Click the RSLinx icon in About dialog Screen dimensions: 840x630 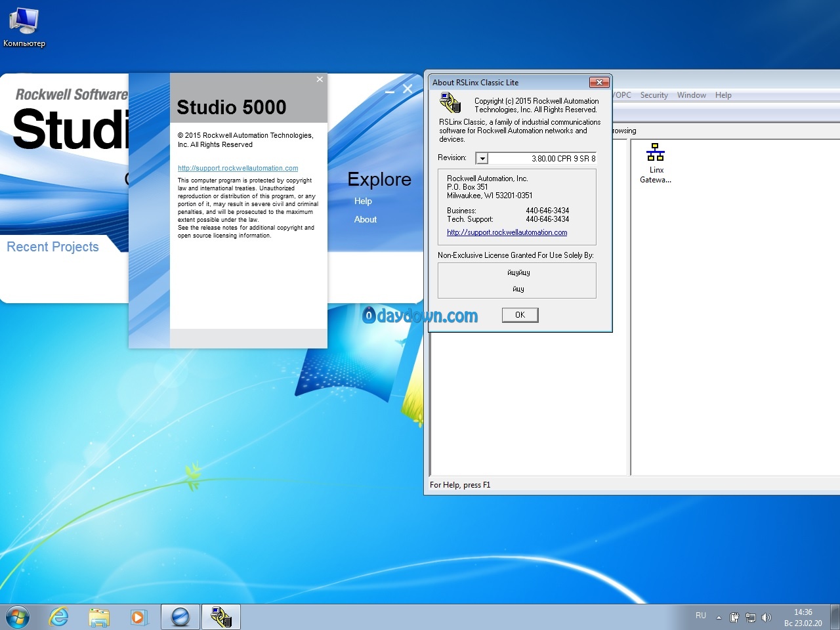coord(450,102)
